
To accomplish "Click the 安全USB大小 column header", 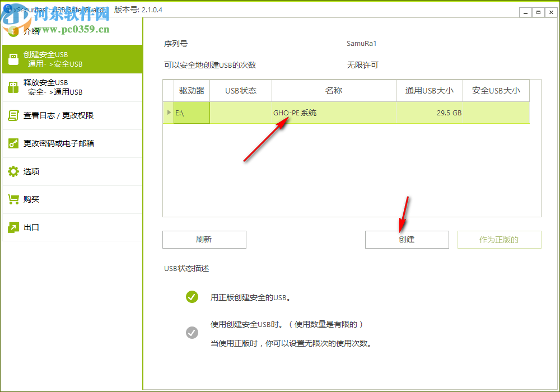I will [x=496, y=90].
